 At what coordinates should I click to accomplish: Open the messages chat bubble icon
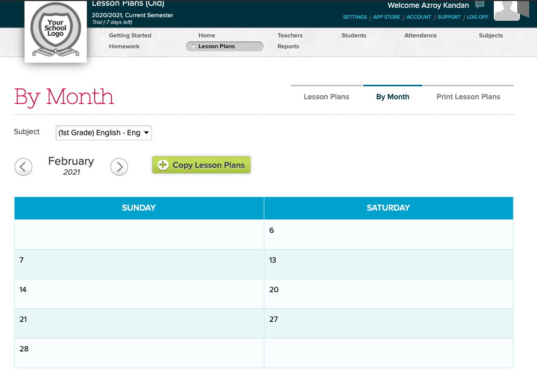(480, 5)
